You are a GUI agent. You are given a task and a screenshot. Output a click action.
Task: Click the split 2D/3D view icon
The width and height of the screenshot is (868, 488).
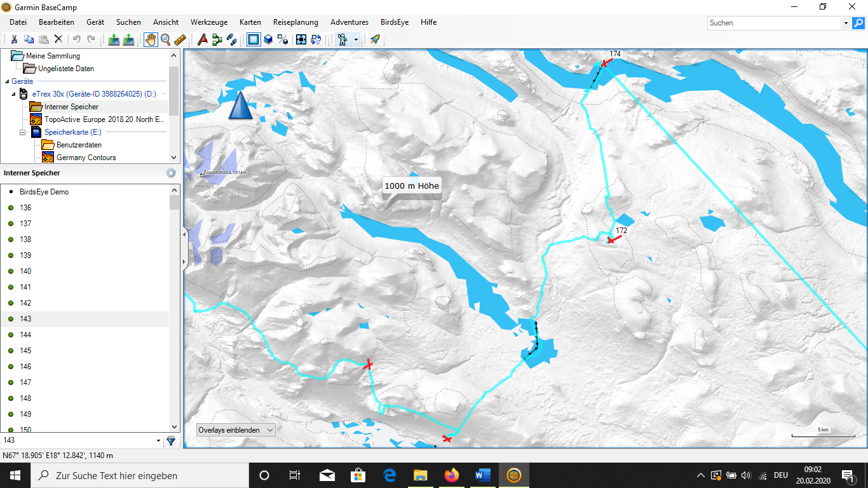[x=283, y=39]
